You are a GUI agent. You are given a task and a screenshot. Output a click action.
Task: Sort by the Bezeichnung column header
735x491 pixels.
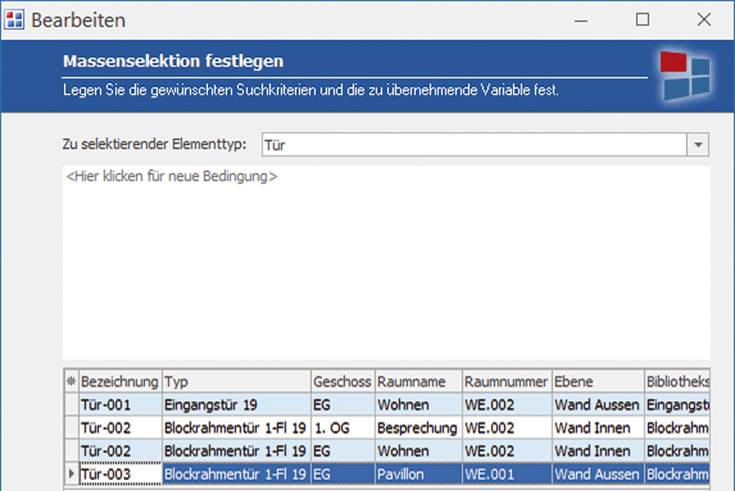click(x=119, y=382)
